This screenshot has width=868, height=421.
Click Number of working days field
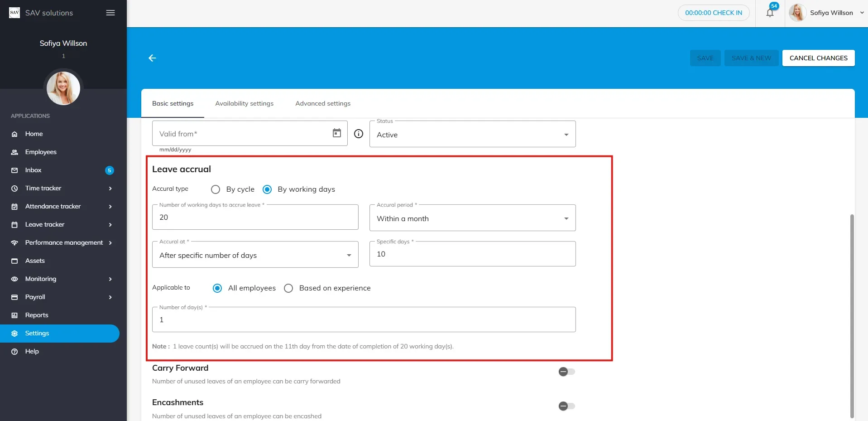pyautogui.click(x=255, y=217)
